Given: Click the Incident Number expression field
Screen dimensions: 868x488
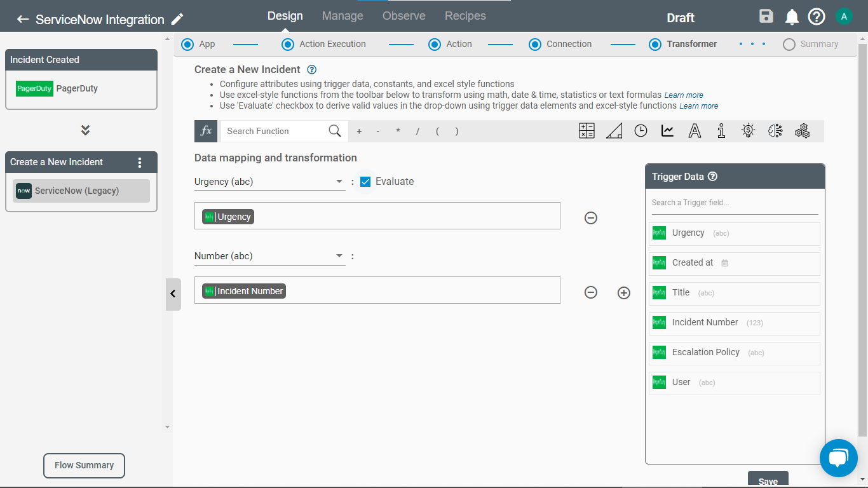Looking at the screenshot, I should click(x=377, y=290).
